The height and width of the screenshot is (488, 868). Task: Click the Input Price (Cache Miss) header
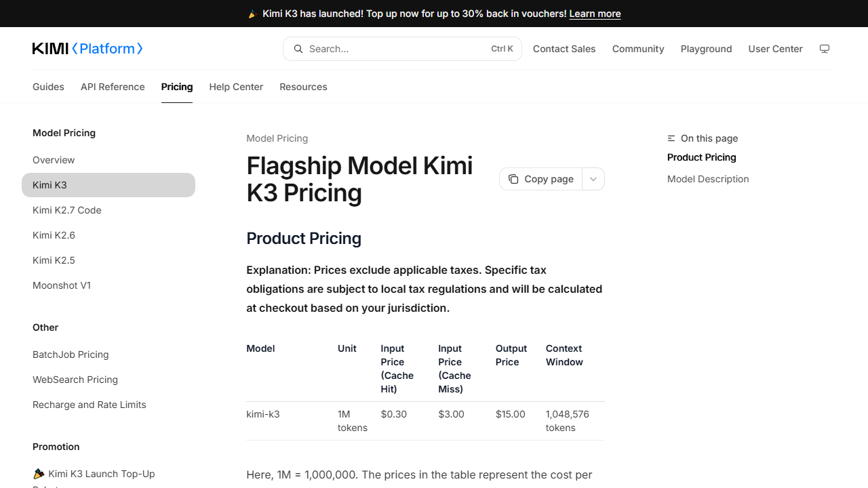point(455,369)
